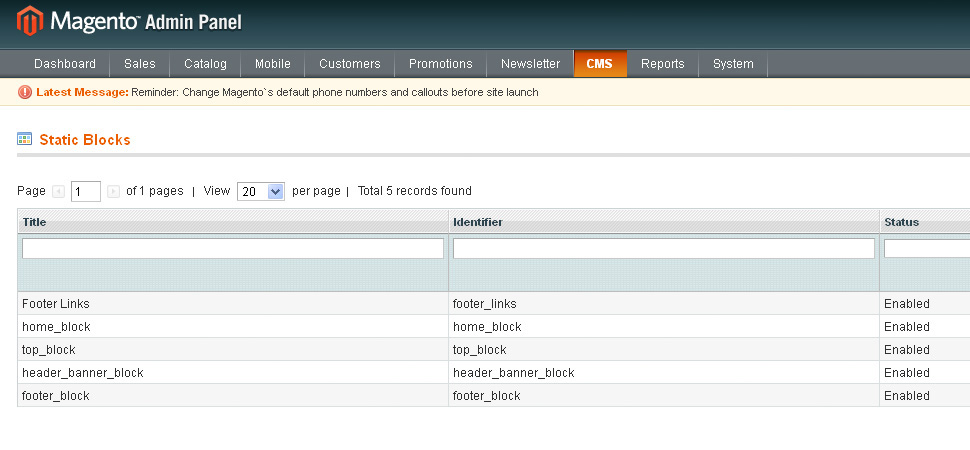Screen dimensions: 970x450
Task: Click the Total 5 records found text
Action: tap(414, 191)
